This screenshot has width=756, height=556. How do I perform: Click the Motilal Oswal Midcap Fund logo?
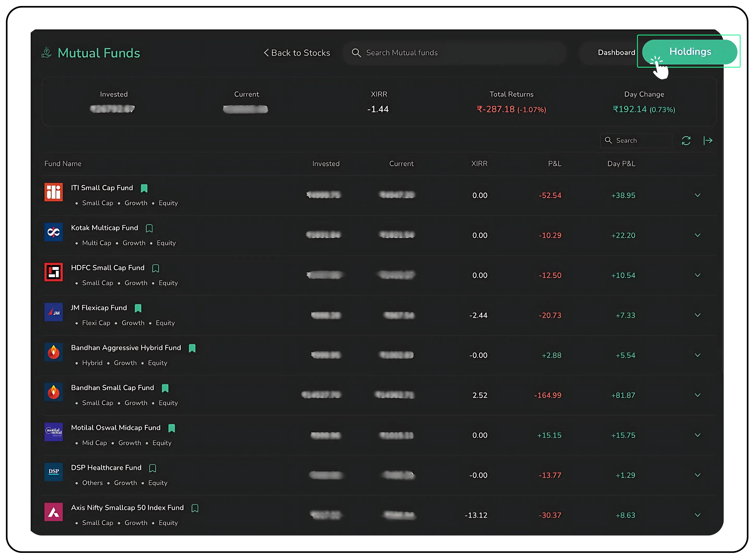tap(53, 432)
